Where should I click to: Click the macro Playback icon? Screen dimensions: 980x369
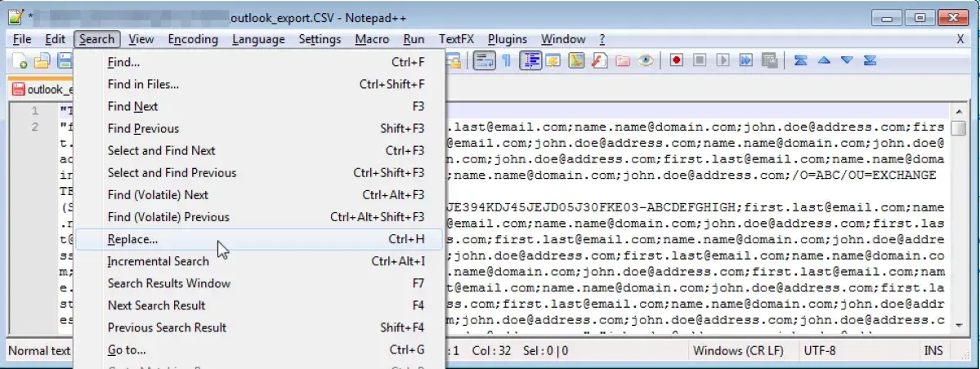pos(723,60)
